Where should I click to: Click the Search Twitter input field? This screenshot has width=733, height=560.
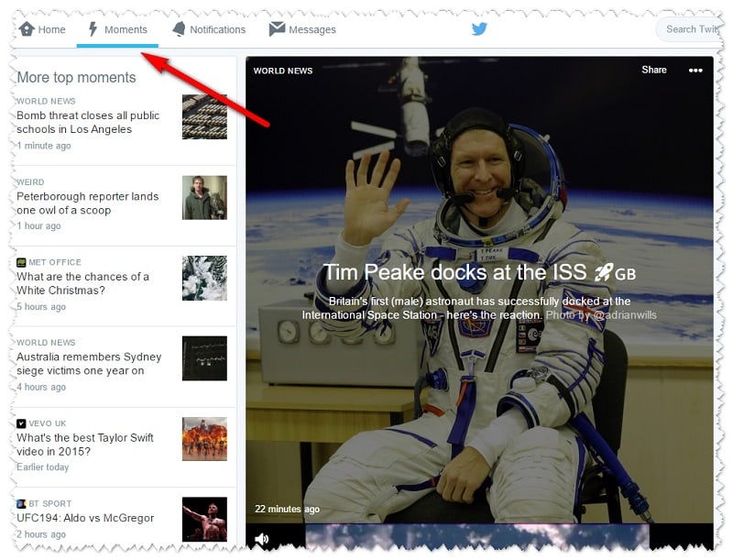pyautogui.click(x=690, y=29)
